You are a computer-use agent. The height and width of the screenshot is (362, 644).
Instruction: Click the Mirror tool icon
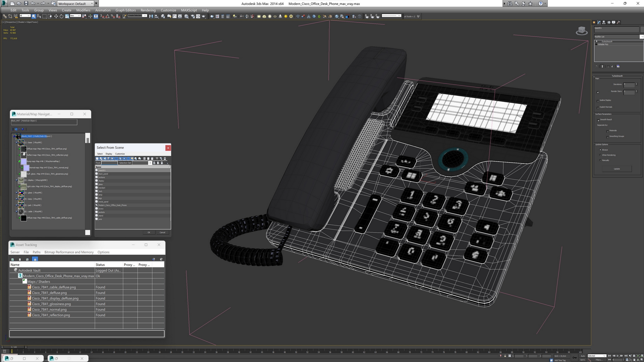(151, 16)
